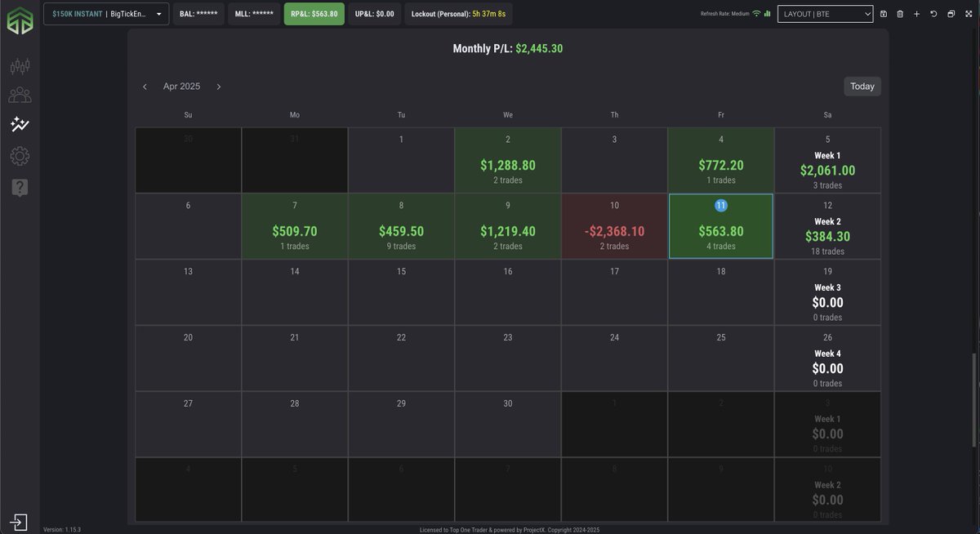Select April 24 calendar cell
The height and width of the screenshot is (534, 980).
[614, 358]
